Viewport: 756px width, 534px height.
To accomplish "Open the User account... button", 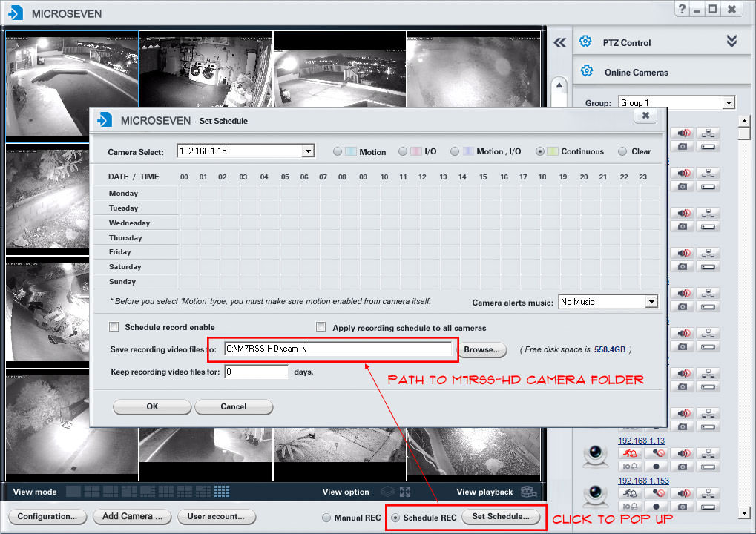I will click(x=216, y=517).
